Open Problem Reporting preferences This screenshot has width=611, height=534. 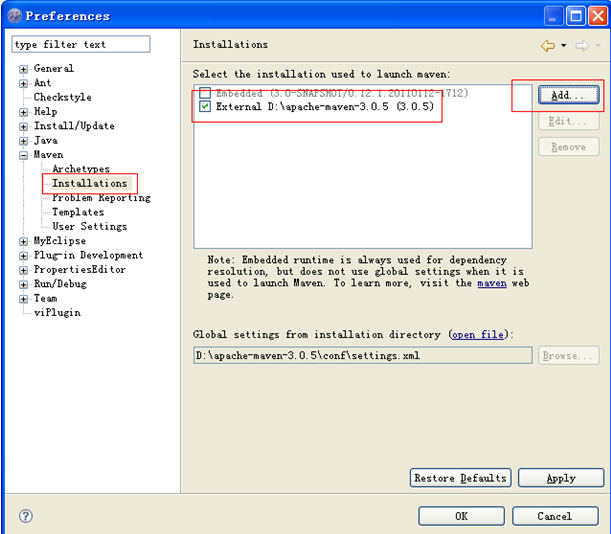pyautogui.click(x=101, y=198)
